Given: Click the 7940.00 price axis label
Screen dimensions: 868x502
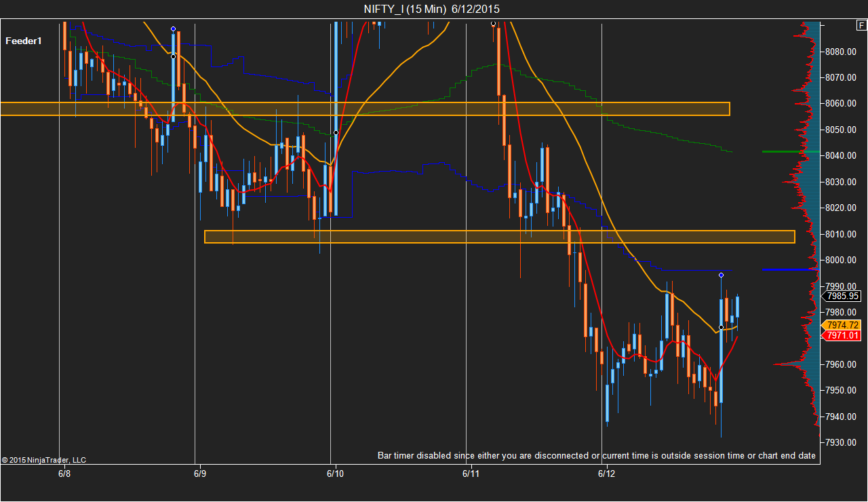Looking at the screenshot, I should point(841,417).
